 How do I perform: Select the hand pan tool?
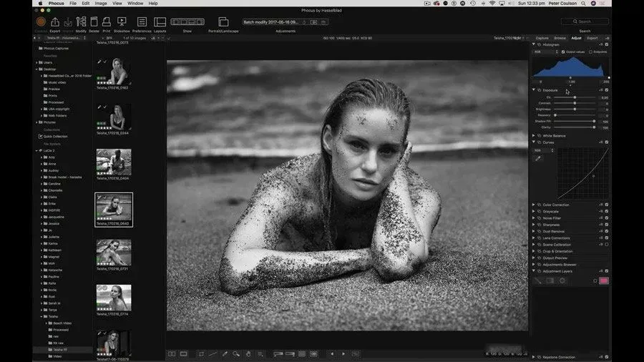(x=248, y=354)
